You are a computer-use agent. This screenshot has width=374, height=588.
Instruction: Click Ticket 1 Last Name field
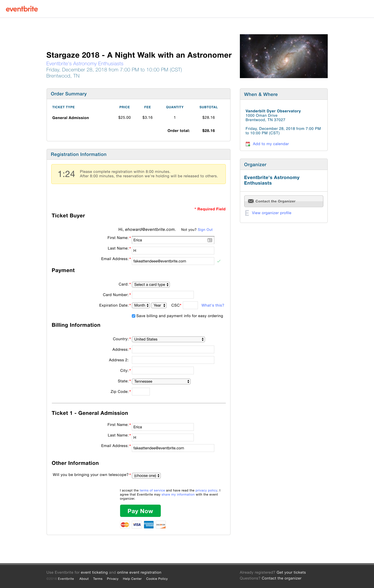pyautogui.click(x=163, y=437)
